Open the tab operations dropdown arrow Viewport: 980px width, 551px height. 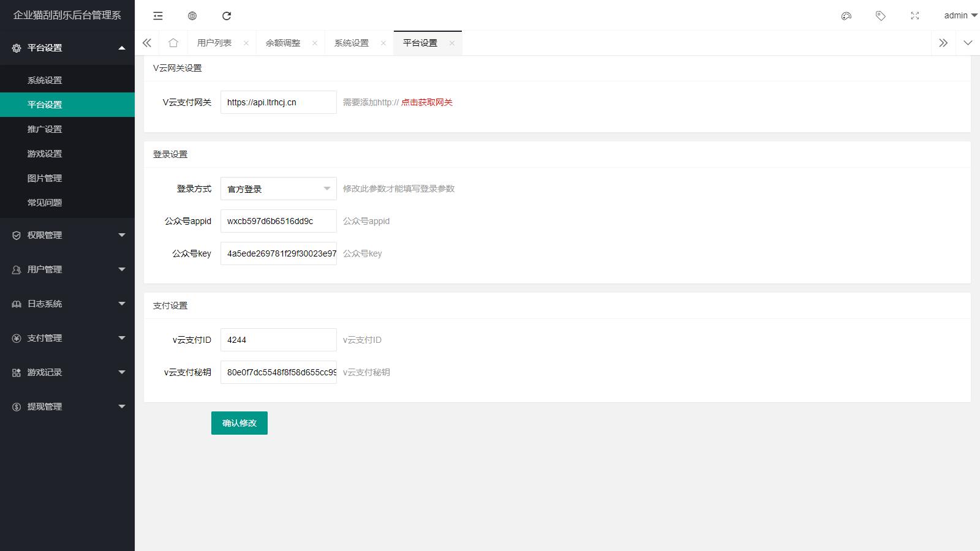968,43
